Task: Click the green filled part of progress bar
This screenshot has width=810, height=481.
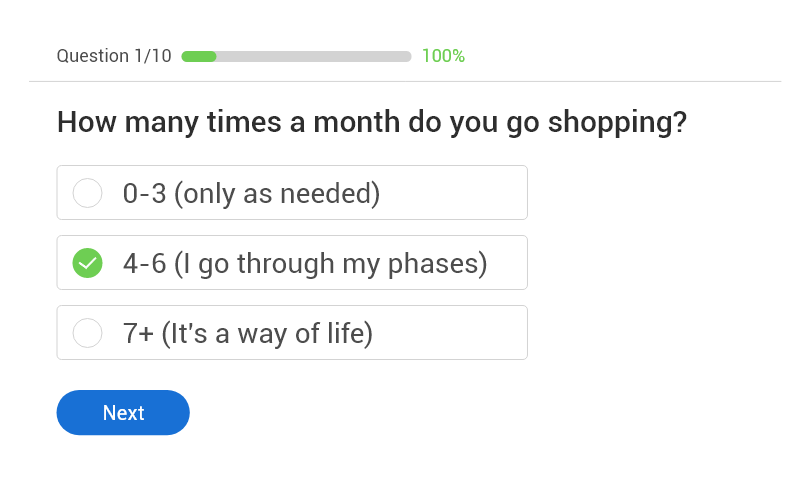Action: pyautogui.click(x=199, y=56)
